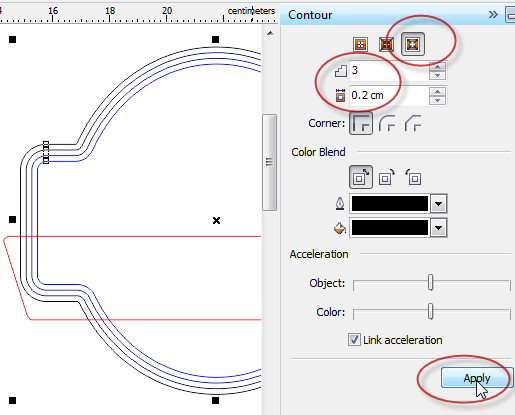Open the fill color dropdown arrow

[438, 228]
